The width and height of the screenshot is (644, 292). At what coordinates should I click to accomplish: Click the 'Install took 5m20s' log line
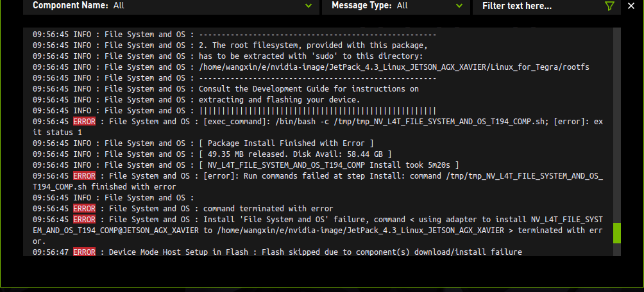point(328,165)
